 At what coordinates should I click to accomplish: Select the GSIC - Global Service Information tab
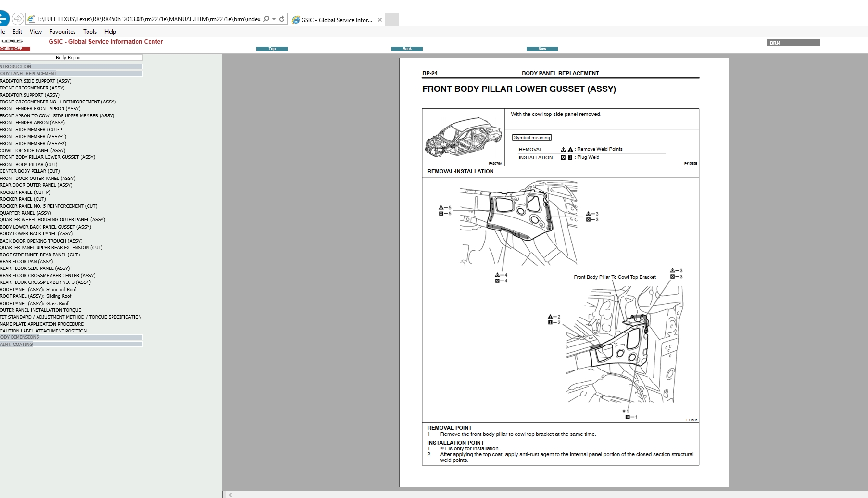pos(337,20)
